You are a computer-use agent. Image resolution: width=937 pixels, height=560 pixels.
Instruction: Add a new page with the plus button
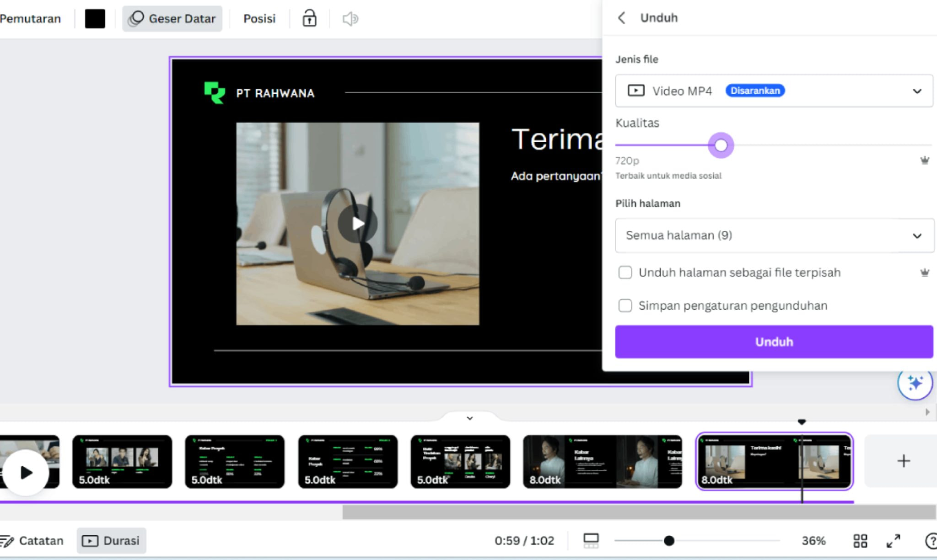pos(904,461)
